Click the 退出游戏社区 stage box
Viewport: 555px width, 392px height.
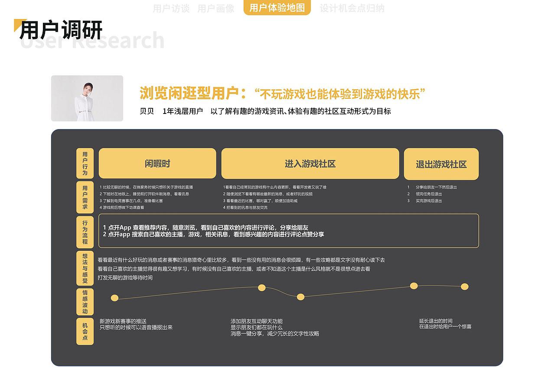click(x=441, y=164)
